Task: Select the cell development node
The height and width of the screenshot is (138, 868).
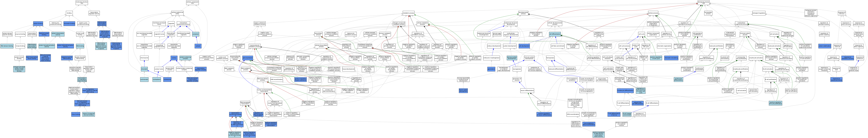Action: 524,46
